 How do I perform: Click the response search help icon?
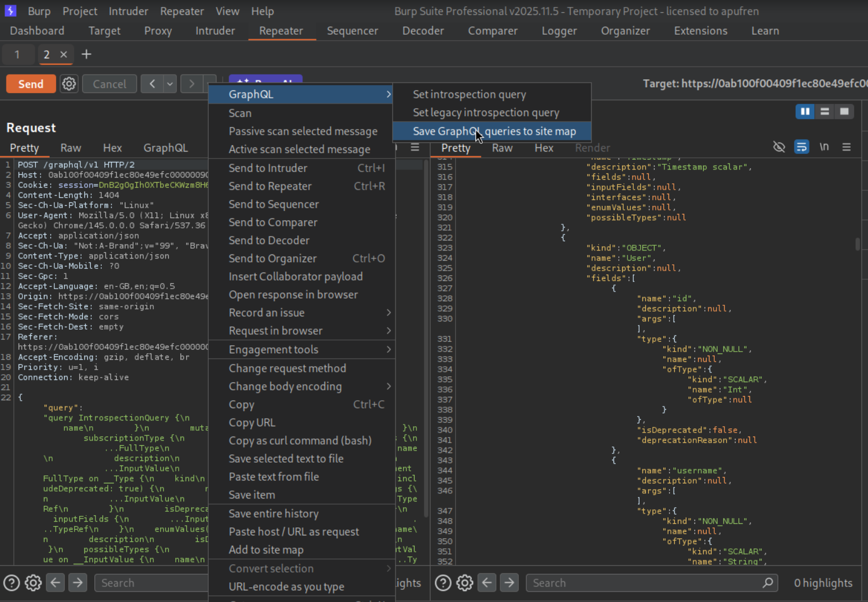(x=443, y=583)
